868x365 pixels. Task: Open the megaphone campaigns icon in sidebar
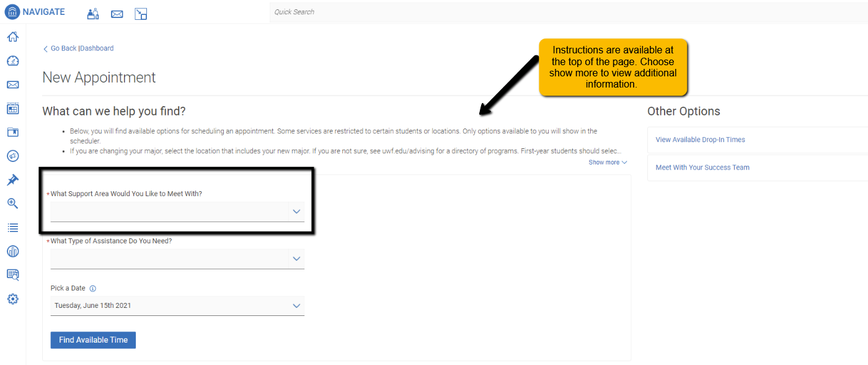pyautogui.click(x=12, y=156)
